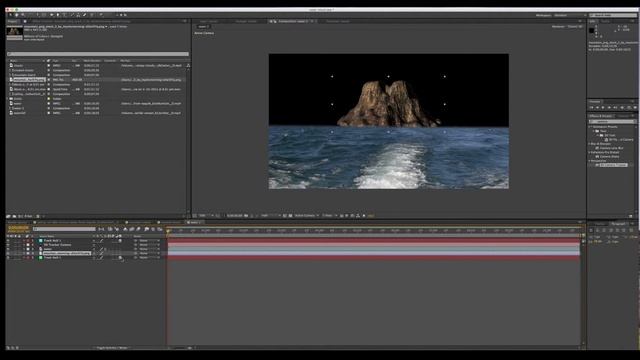Toggle Mute Audio in Preview panel

click(x=622, y=107)
